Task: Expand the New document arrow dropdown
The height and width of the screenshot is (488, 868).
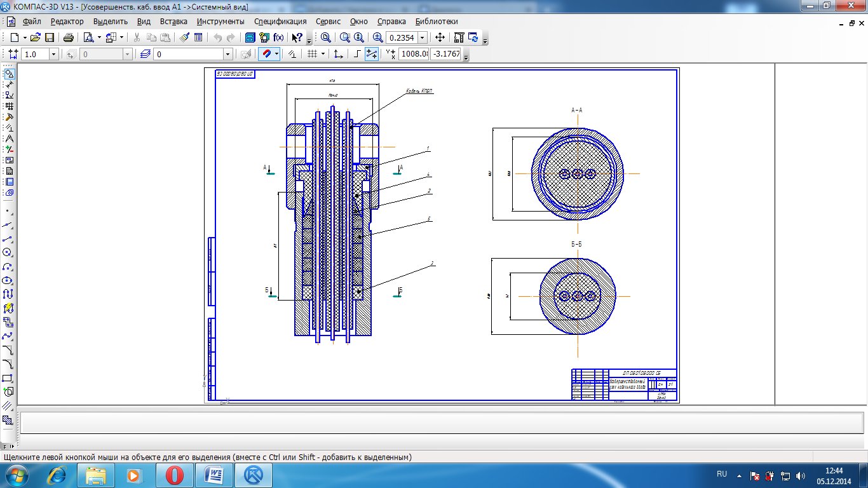Action: coord(24,37)
